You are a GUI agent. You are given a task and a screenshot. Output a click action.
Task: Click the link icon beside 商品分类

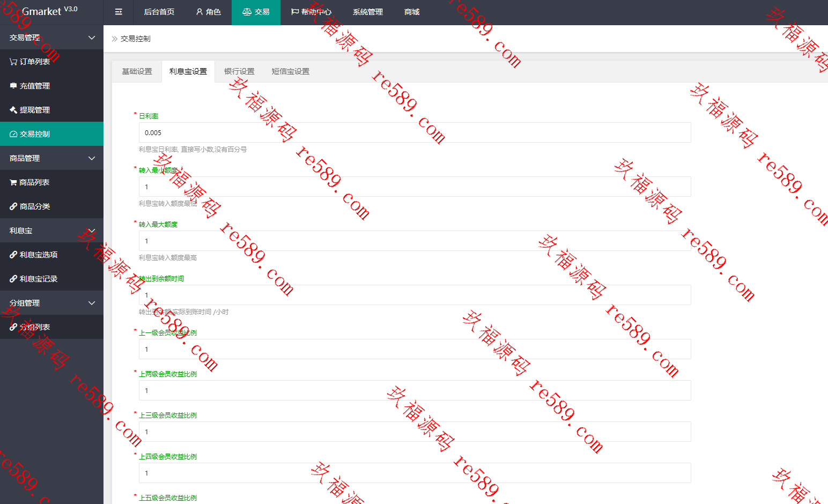click(13, 206)
